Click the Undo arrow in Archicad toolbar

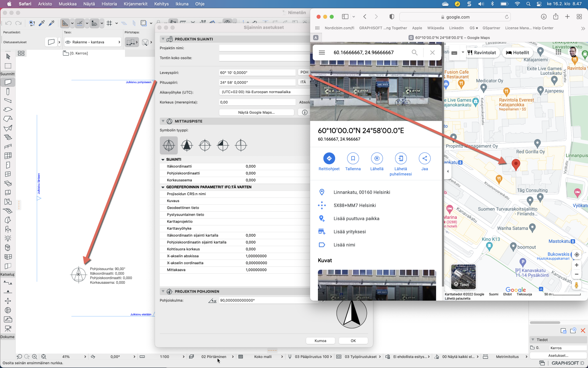pyautogui.click(x=8, y=23)
